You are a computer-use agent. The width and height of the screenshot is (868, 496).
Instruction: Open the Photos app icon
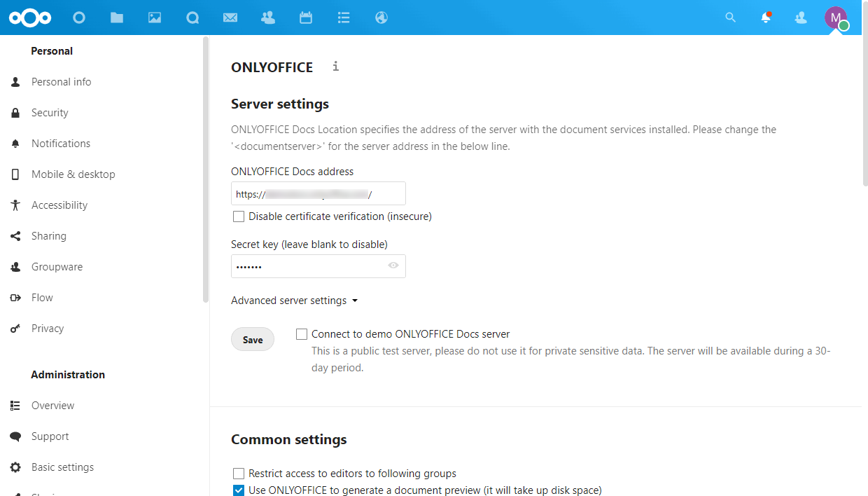(x=155, y=18)
